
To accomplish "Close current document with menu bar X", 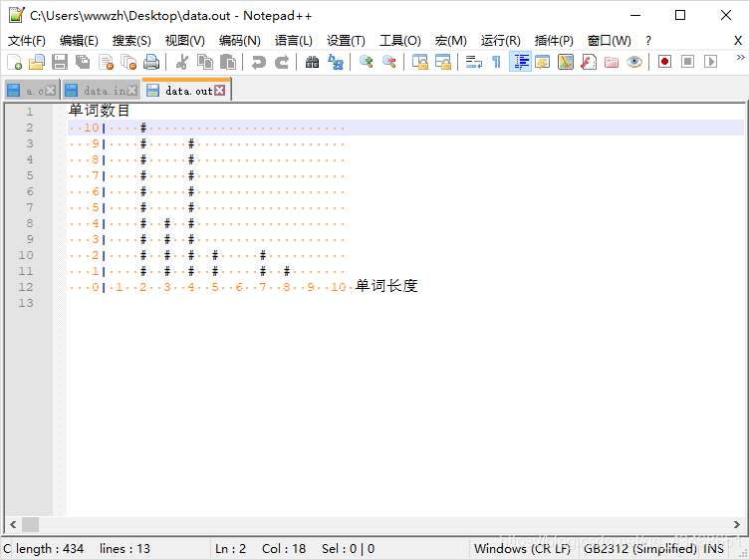I will click(x=738, y=41).
